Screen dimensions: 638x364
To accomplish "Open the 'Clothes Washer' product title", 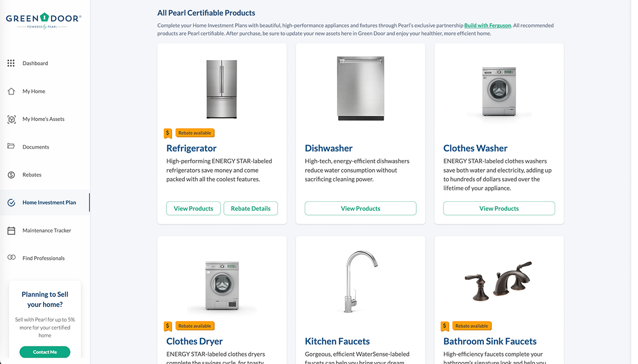I will pos(475,148).
